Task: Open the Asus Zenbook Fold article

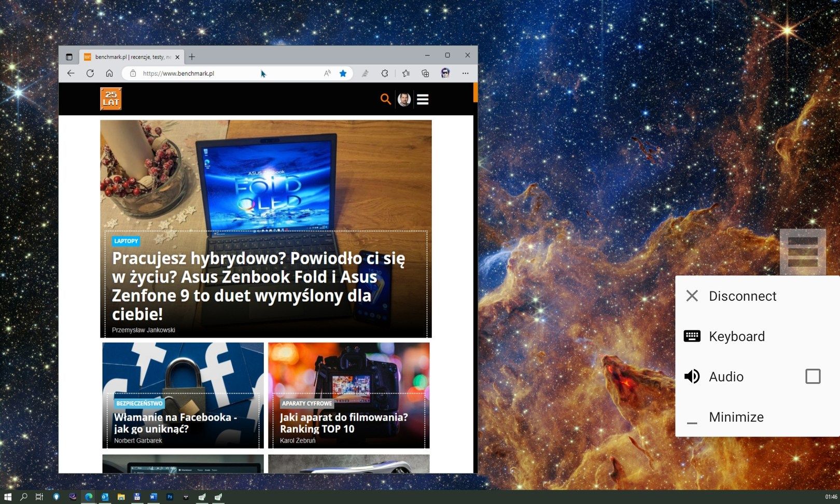Action: pyautogui.click(x=259, y=286)
